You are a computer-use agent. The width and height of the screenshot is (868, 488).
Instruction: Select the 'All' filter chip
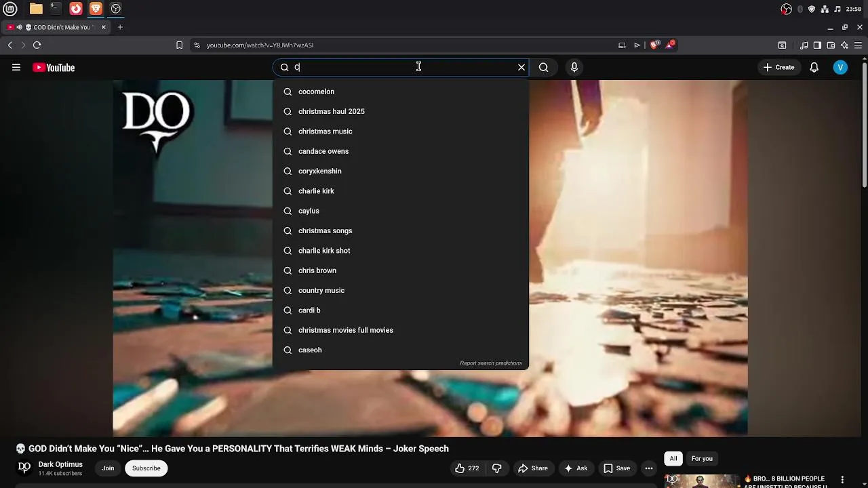[x=673, y=459]
